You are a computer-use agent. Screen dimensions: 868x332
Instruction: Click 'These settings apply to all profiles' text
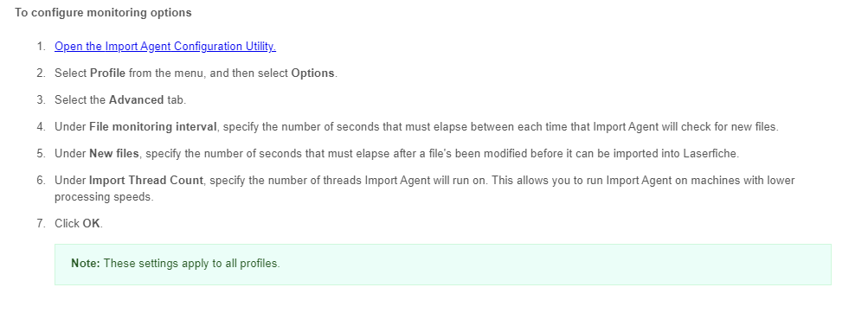point(191,264)
